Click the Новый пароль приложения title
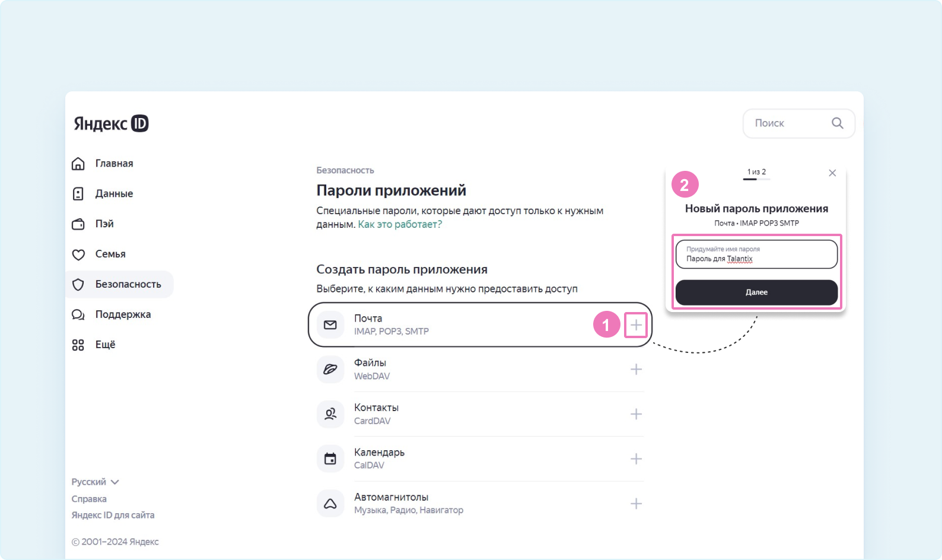942x560 pixels. 756,209
